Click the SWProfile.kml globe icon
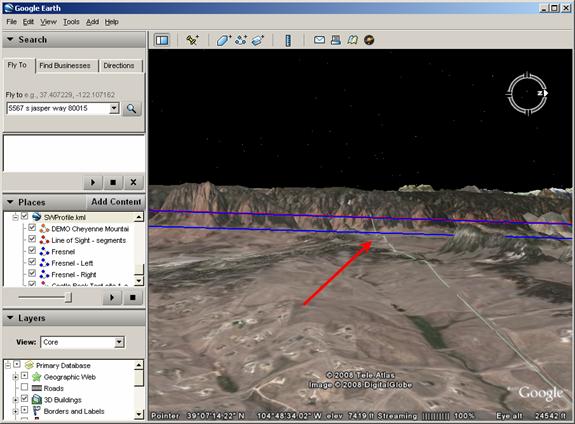 [36, 217]
